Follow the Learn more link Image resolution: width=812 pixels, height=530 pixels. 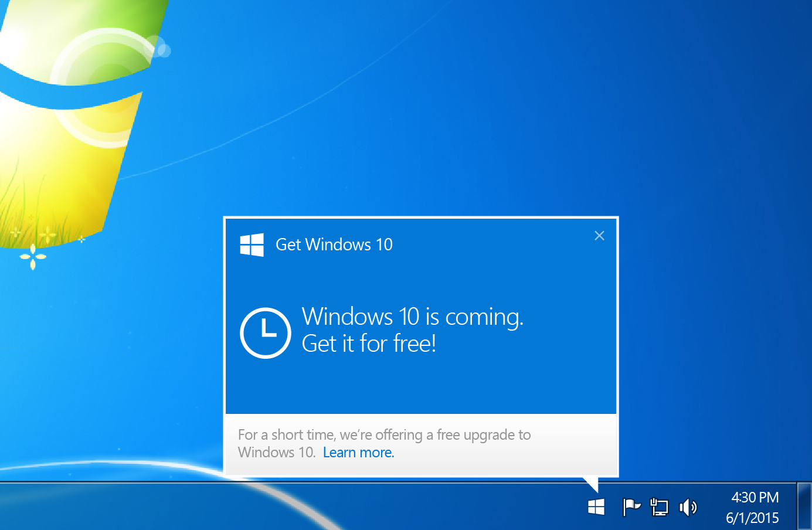click(358, 453)
